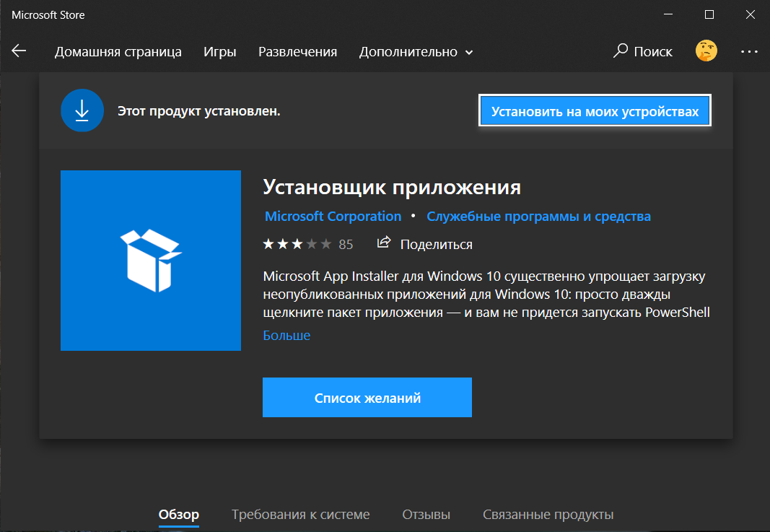Open the Игры section

pos(220,51)
